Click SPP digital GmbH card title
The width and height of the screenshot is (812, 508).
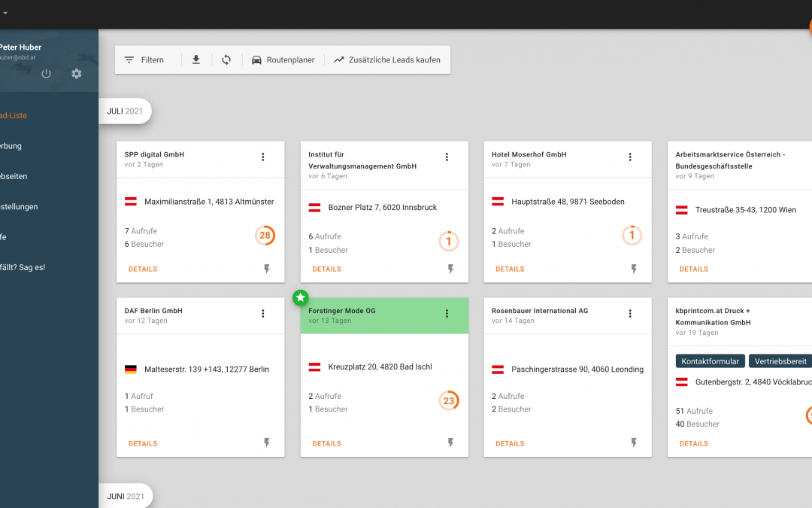(154, 154)
